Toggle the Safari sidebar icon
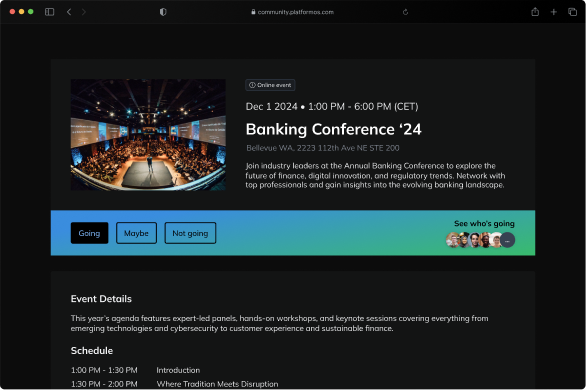The width and height of the screenshot is (586, 390). coord(49,12)
